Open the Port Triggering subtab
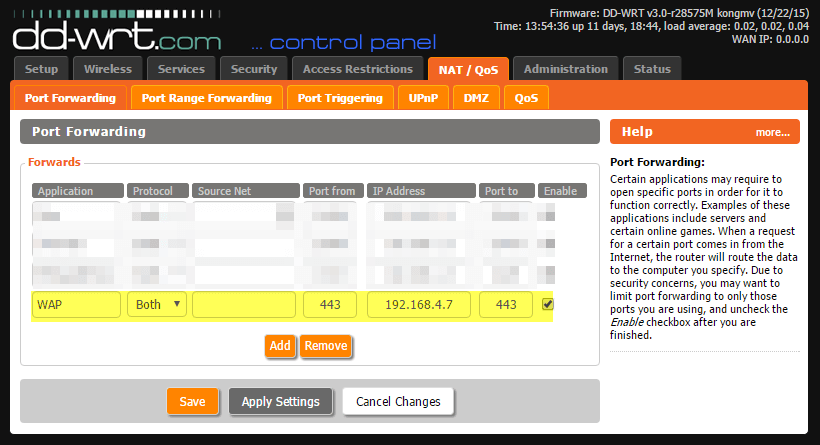Viewport: 820px width, 445px height. pyautogui.click(x=340, y=98)
